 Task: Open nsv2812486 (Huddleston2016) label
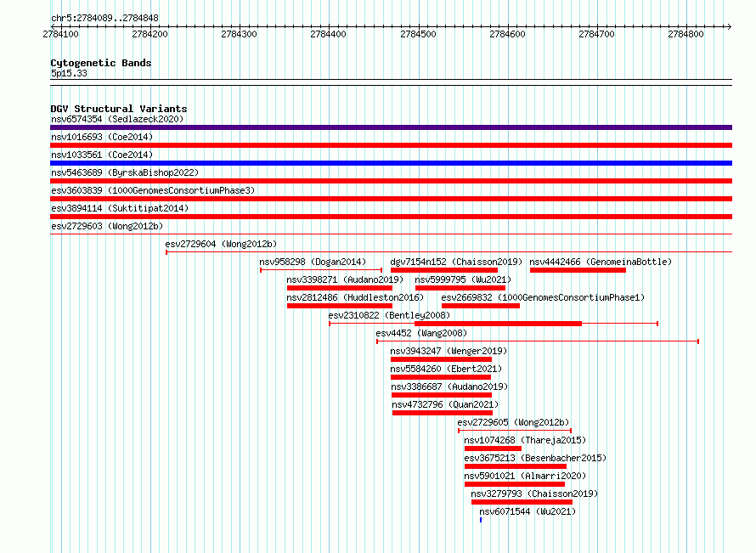pyautogui.click(x=355, y=297)
